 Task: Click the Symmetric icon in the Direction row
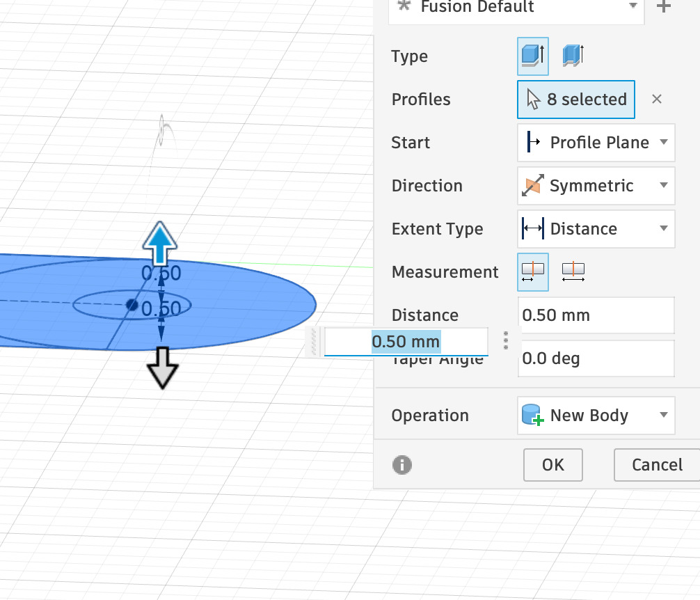(534, 185)
